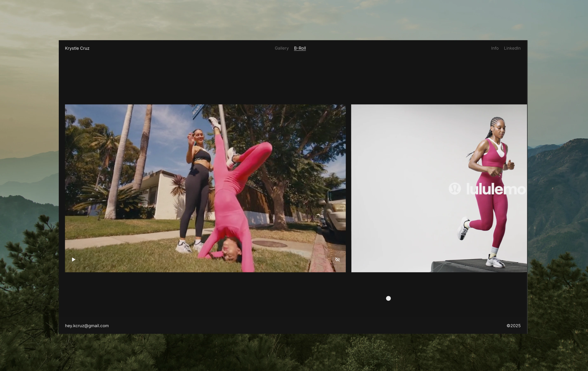This screenshot has height=371, width=588.
Task: Click the ©2025 footer text
Action: coord(514,326)
